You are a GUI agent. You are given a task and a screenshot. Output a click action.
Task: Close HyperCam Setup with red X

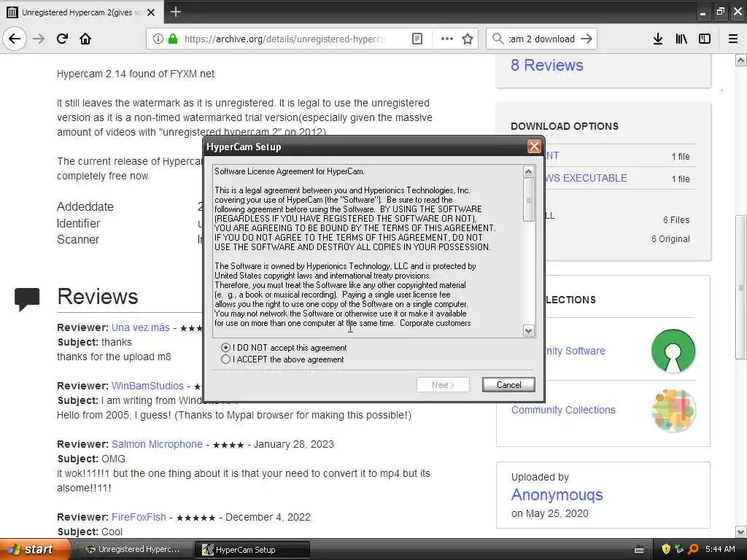(534, 146)
